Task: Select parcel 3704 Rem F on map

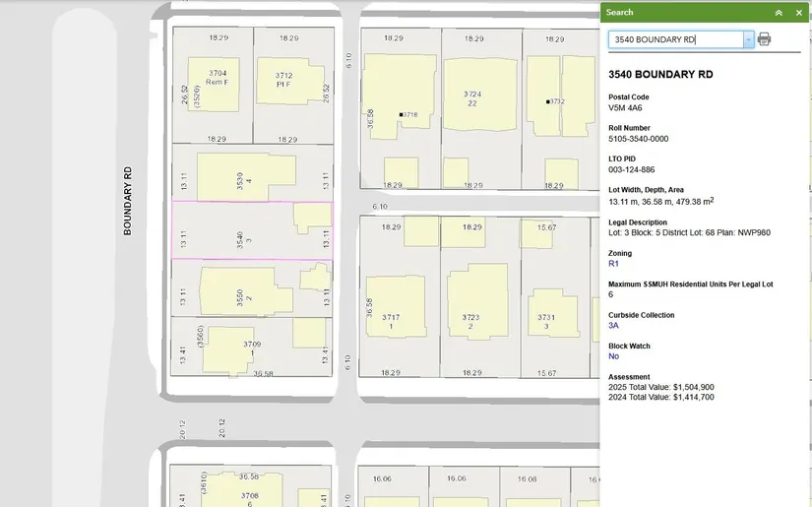Action: coord(217,78)
